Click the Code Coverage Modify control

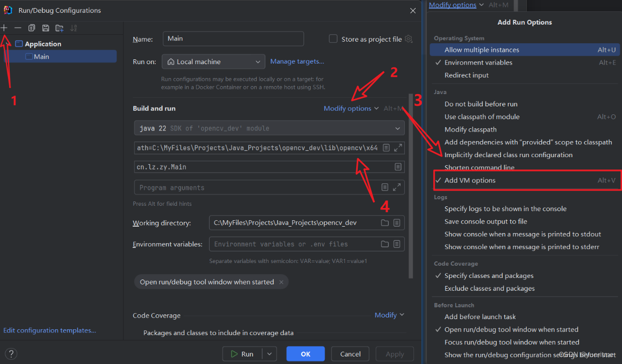(386, 315)
